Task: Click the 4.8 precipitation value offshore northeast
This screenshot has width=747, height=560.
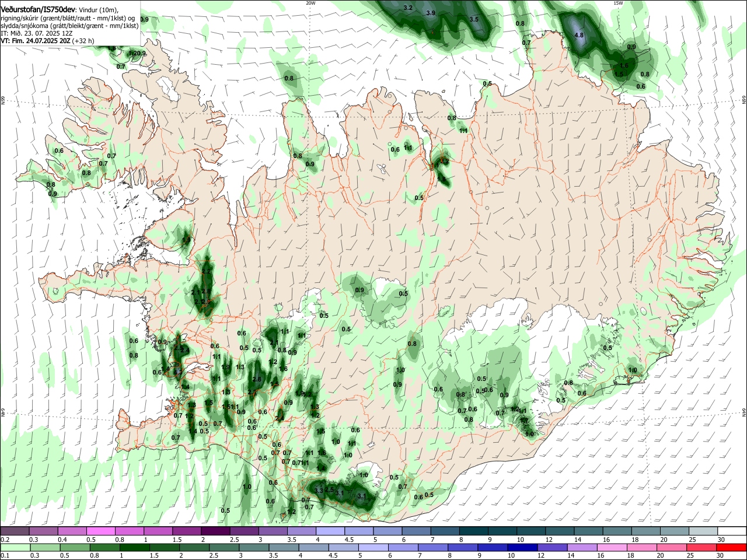Action: (579, 35)
